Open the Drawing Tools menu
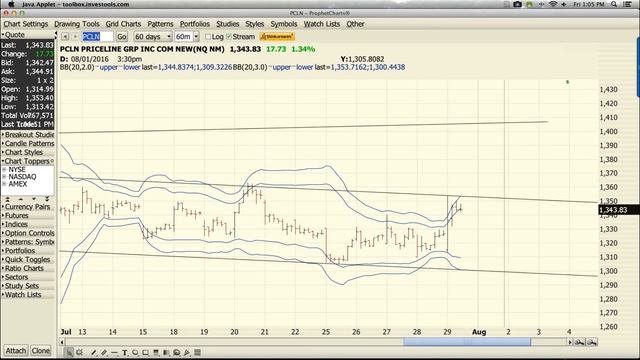The height and width of the screenshot is (360, 640). coord(77,24)
